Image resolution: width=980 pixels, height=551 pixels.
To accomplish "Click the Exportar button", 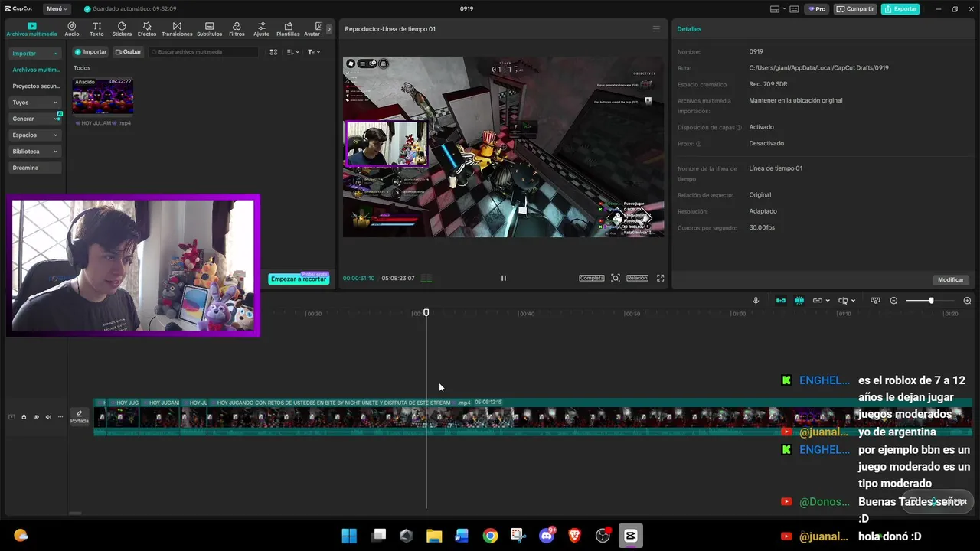I will (x=900, y=9).
